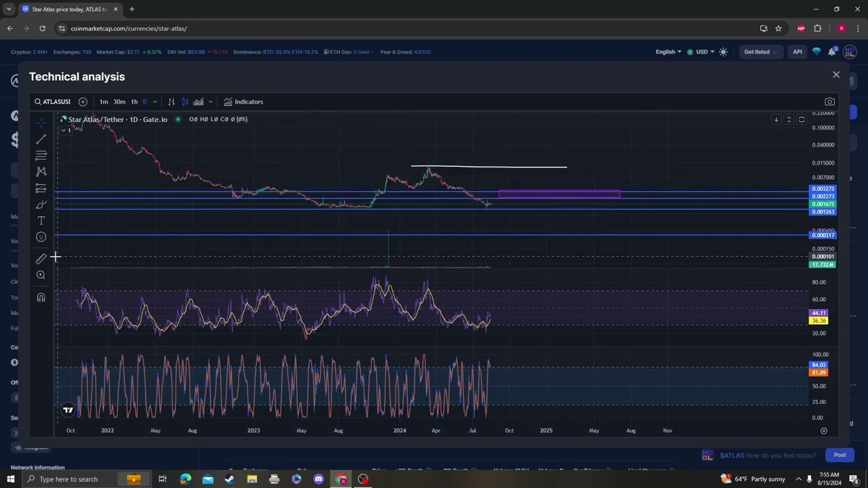Switch to D daily interval
This screenshot has width=868, height=488.
tap(144, 102)
